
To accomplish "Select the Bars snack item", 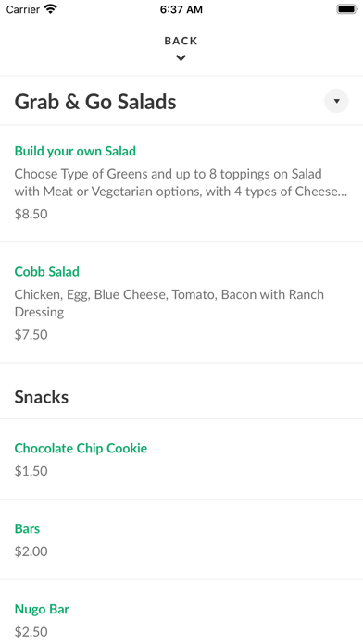I will tap(181, 539).
